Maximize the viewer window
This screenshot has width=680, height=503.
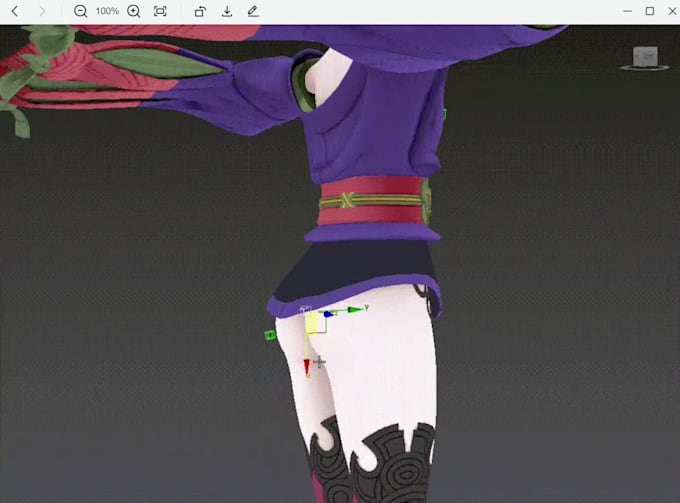click(650, 11)
